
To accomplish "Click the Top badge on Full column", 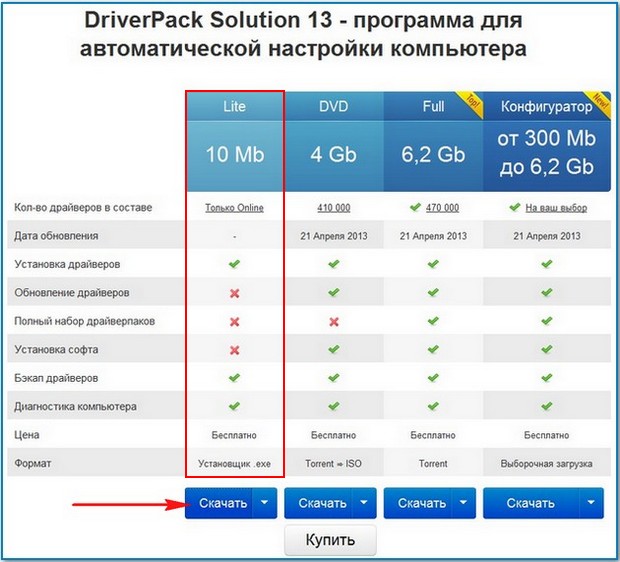I will point(469,100).
